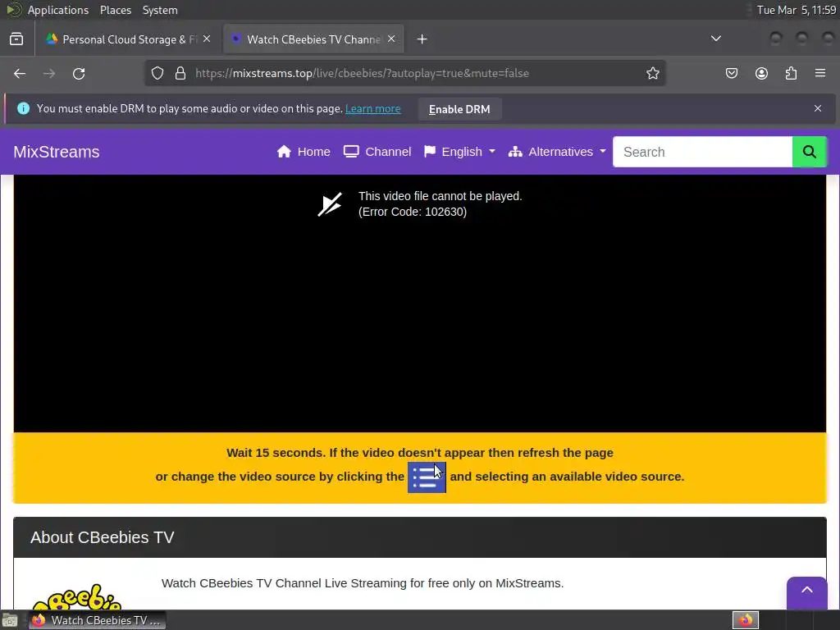The width and height of the screenshot is (840, 630).
Task: Open the Channel nav link
Action: (x=377, y=152)
